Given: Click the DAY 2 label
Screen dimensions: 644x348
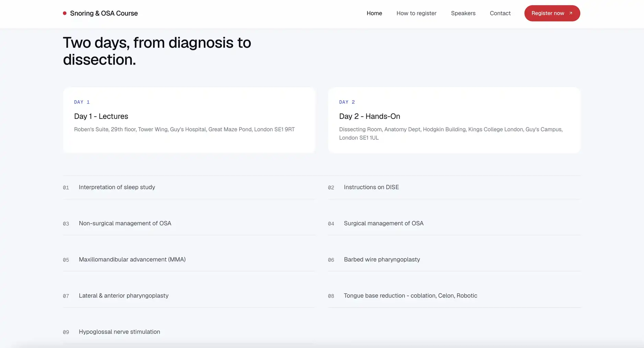Looking at the screenshot, I should 347,102.
